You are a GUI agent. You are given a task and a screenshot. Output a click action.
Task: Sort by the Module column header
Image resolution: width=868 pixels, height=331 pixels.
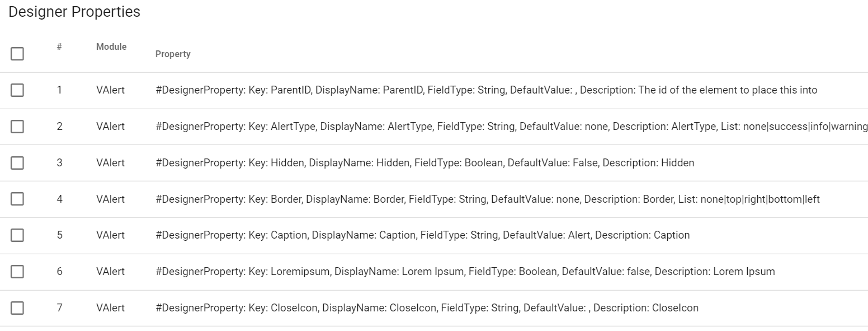(111, 47)
